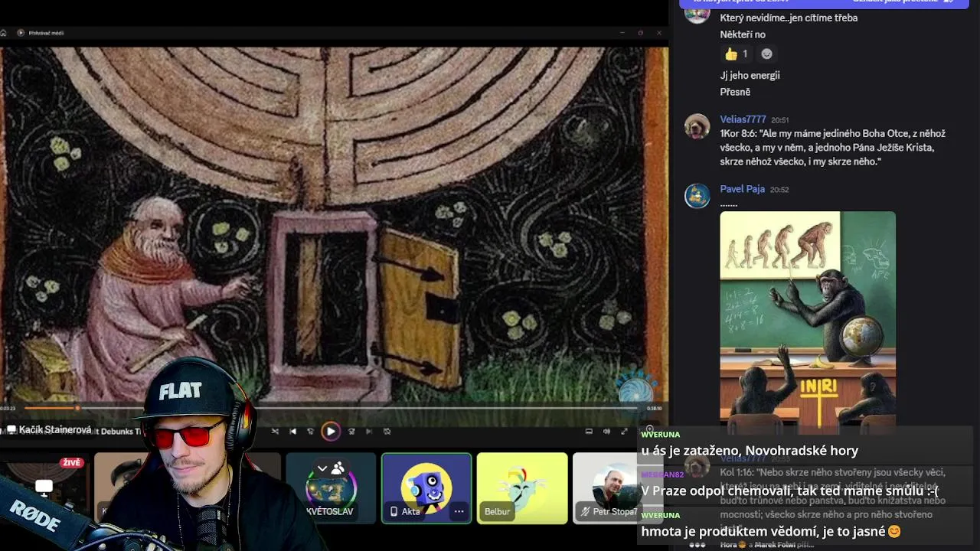
Task: Select the Belbur participant tile
Action: tap(522, 488)
